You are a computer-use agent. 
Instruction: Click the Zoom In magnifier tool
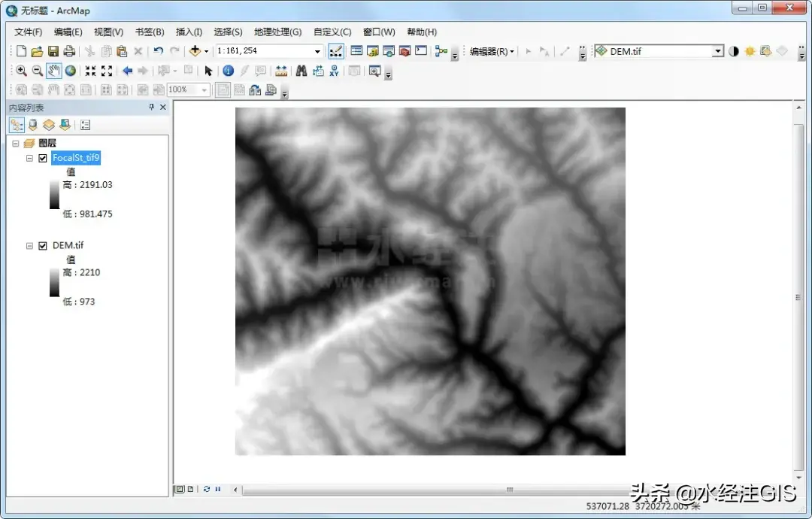click(x=21, y=71)
